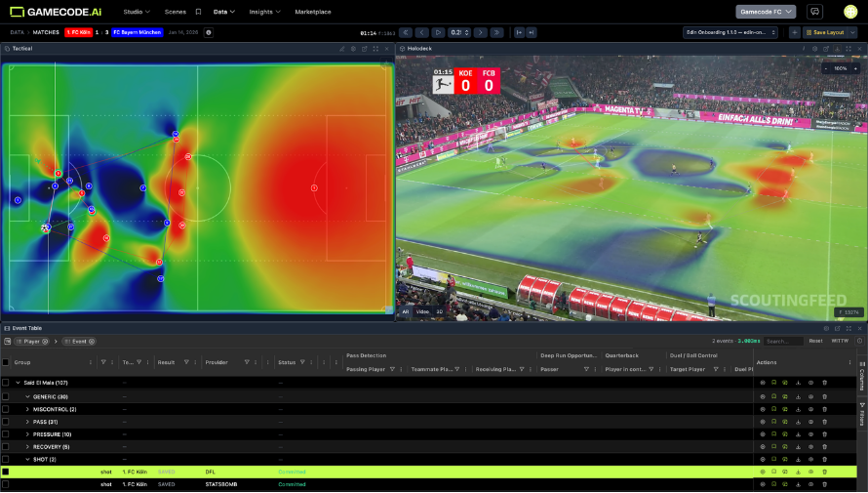Jump backward with the double-left arrow
The width and height of the screenshot is (868, 493).
[x=405, y=32]
